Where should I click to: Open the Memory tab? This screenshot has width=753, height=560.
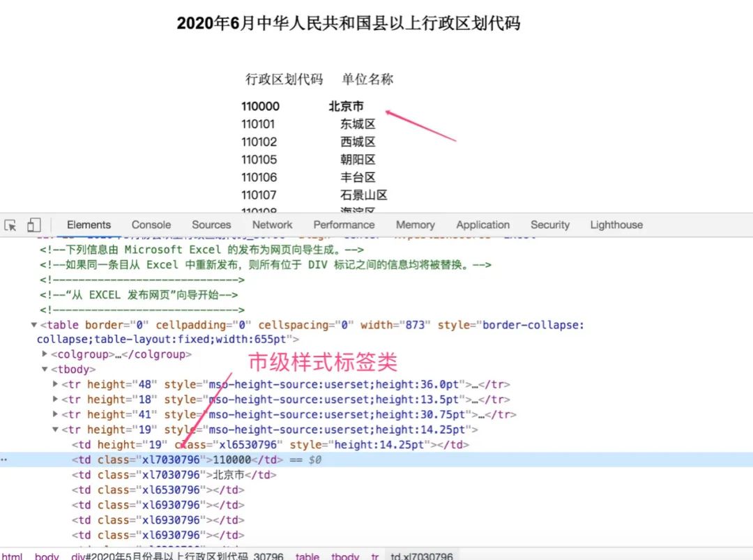416,225
